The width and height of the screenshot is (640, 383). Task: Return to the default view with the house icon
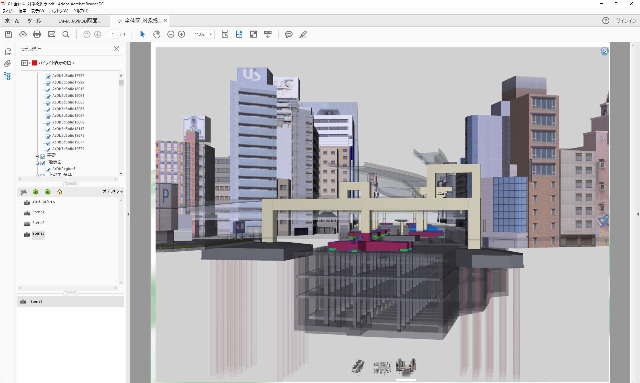pos(60,192)
